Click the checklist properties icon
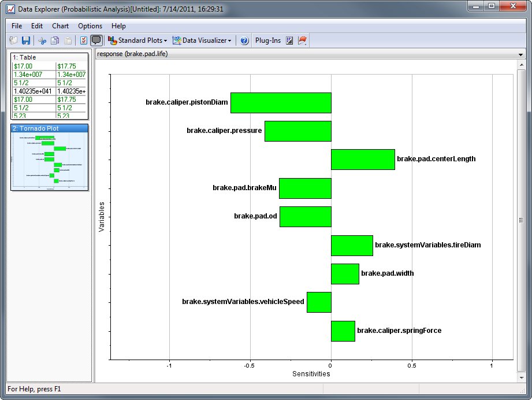Image resolution: width=532 pixels, height=400 pixels. pos(83,40)
